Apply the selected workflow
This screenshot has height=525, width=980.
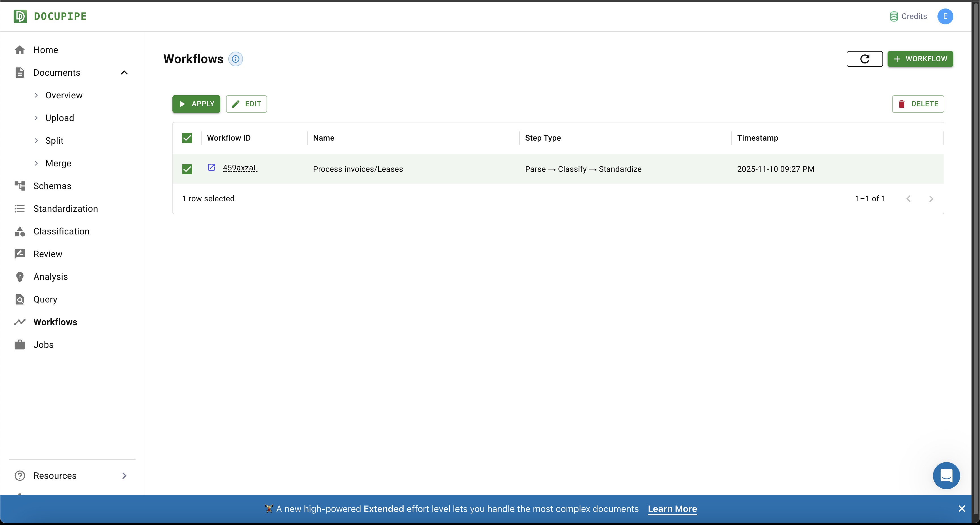tap(196, 104)
